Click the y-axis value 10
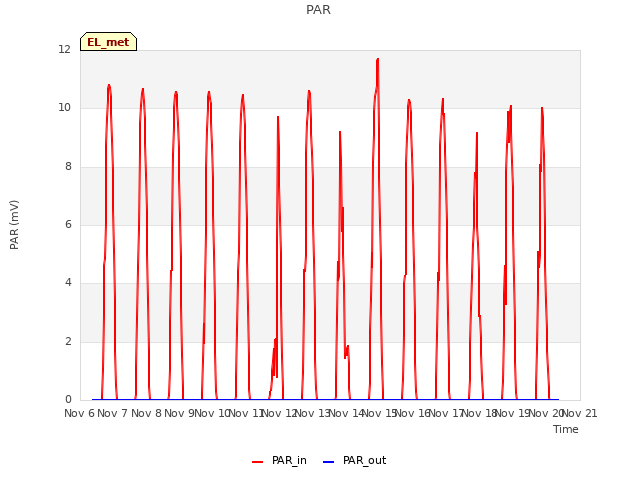This screenshot has width=640, height=480. 64,108
